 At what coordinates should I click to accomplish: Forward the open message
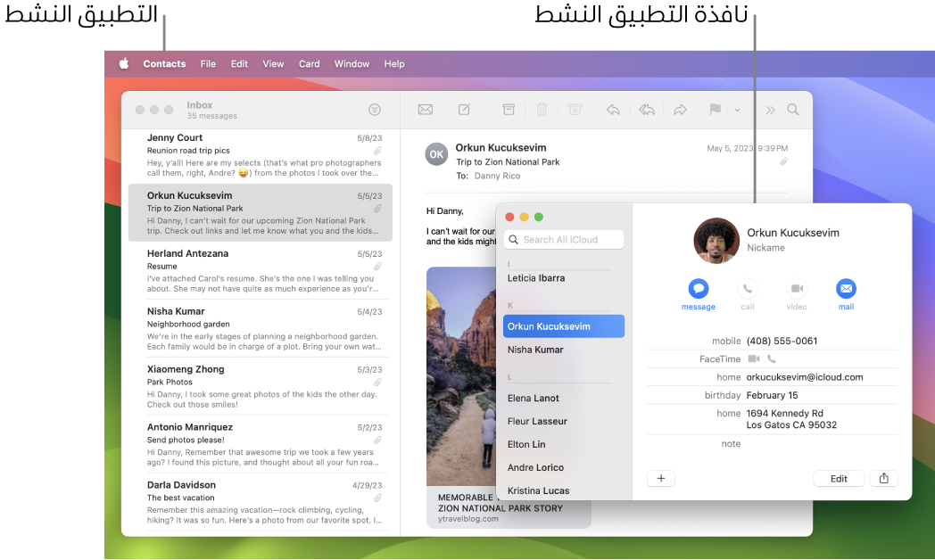click(679, 109)
